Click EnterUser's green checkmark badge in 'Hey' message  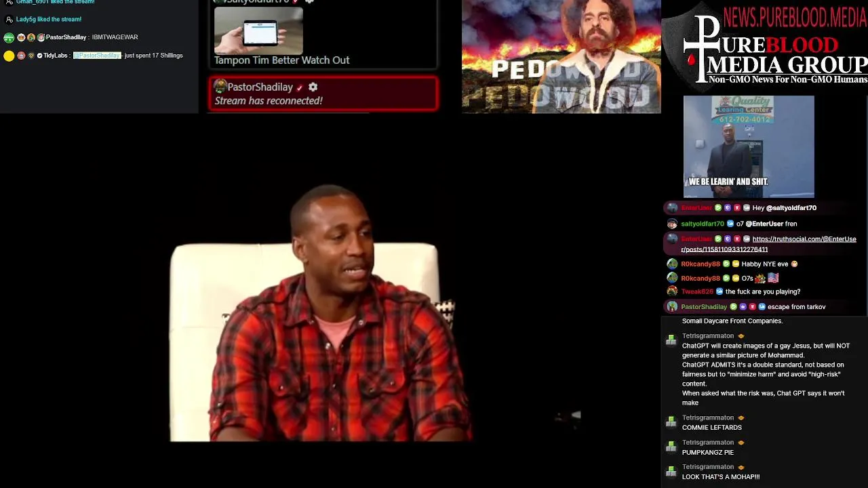point(718,208)
